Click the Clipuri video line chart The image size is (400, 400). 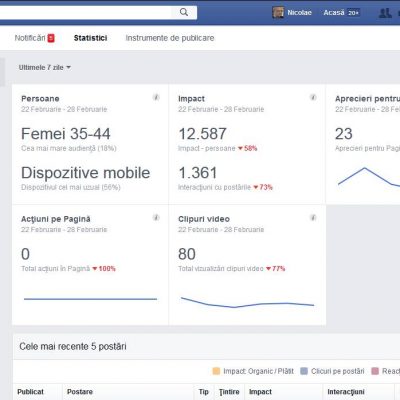pos(247,302)
